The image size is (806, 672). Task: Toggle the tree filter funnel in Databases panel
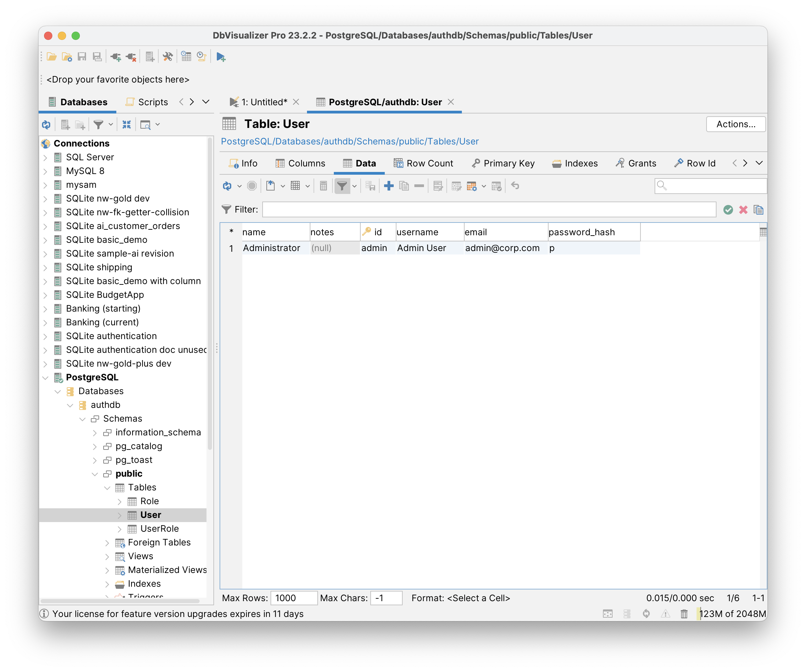[99, 124]
